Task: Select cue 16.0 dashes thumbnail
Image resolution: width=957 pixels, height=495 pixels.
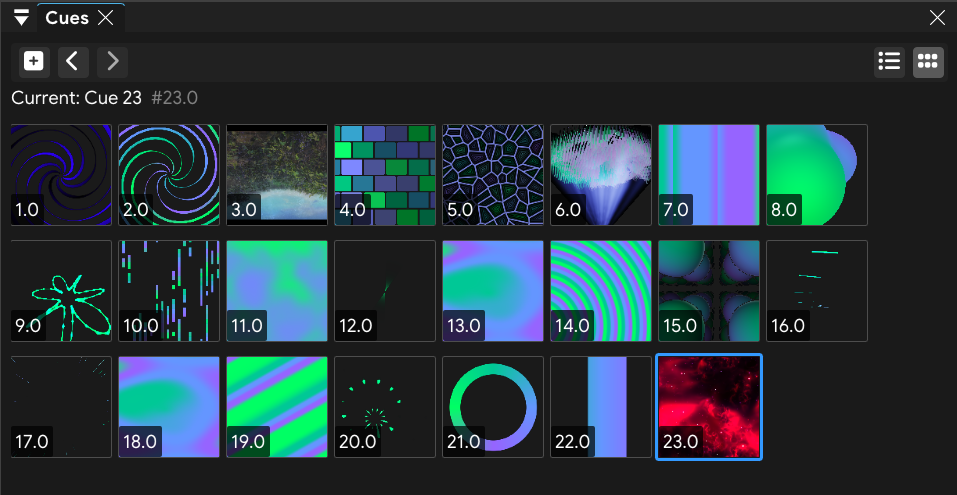Action: (x=817, y=291)
